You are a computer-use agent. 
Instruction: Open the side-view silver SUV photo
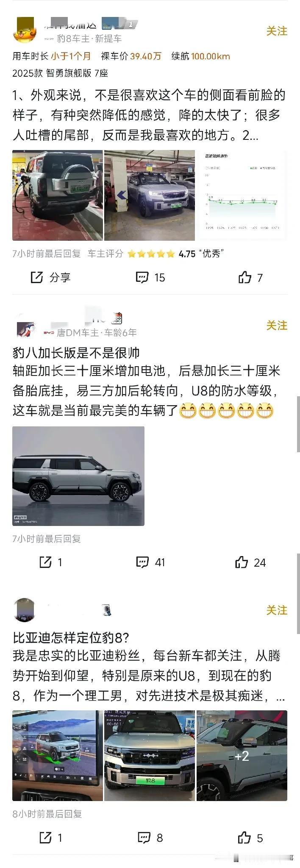(78, 476)
